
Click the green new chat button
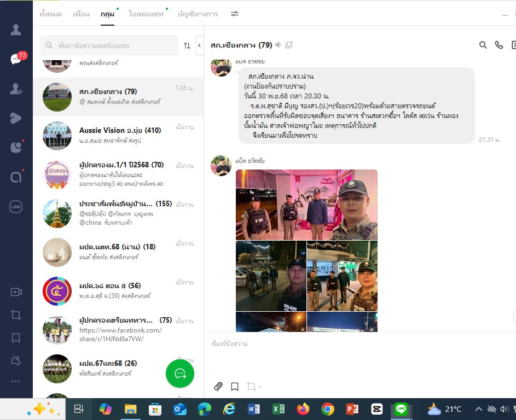click(179, 374)
